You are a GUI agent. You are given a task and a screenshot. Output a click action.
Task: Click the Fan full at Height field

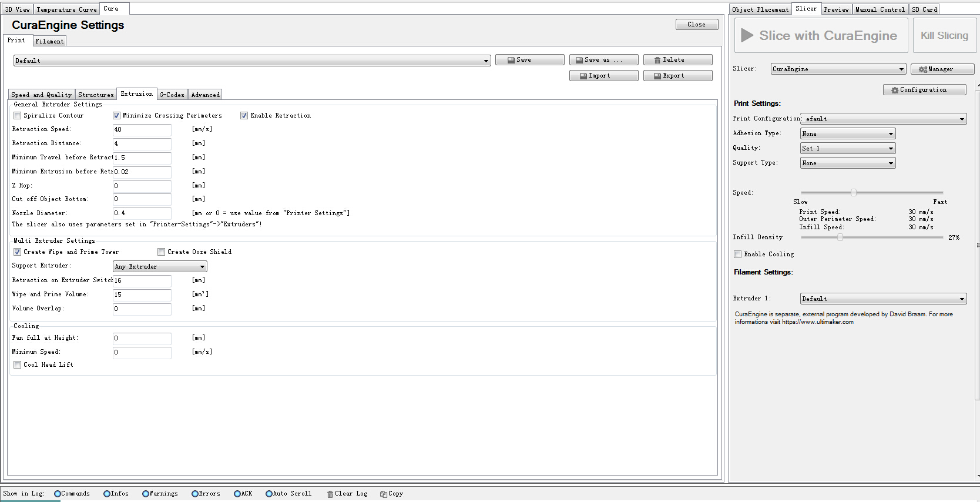142,338
